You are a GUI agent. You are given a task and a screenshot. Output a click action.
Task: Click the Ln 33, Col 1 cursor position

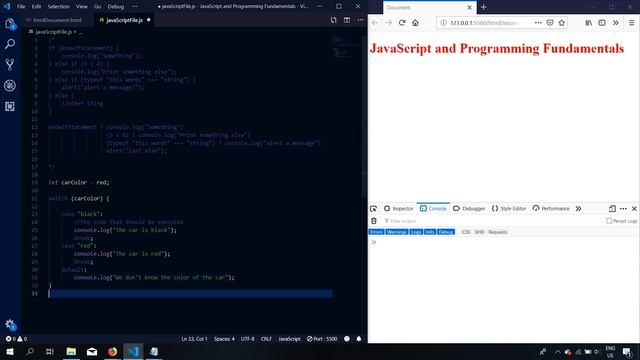[x=194, y=339]
